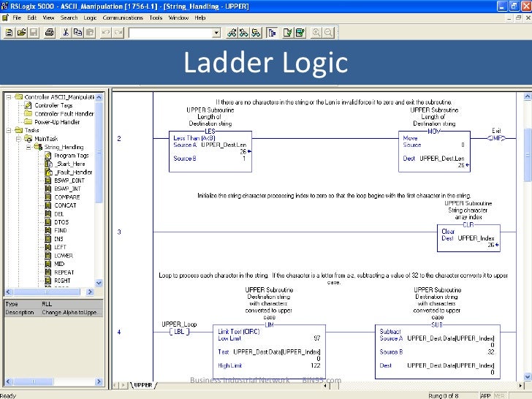
Task: Click the Copy toolbar icon
Action: tap(77, 33)
